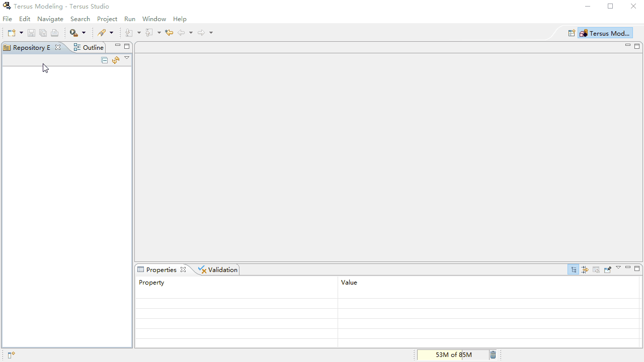Maximize the editor area
644x362 pixels.
click(x=637, y=46)
